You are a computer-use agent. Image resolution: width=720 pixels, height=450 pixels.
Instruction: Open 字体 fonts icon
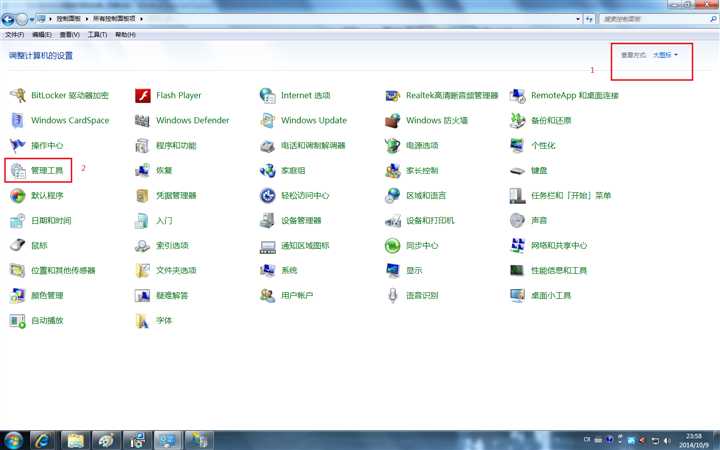[142, 321]
